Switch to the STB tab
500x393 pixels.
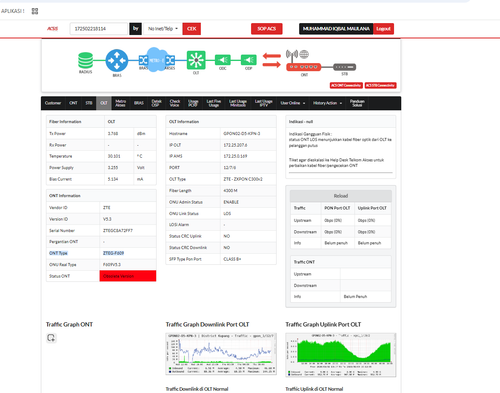89,103
